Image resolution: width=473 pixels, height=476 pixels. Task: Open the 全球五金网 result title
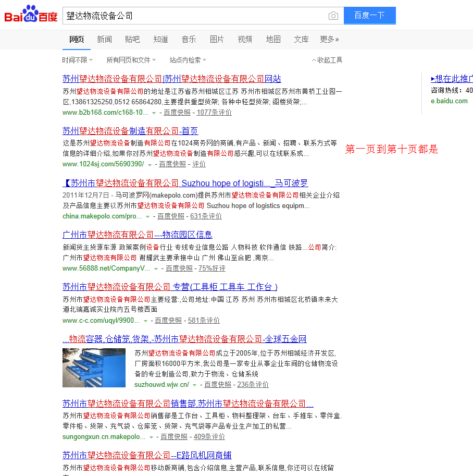[x=184, y=339]
